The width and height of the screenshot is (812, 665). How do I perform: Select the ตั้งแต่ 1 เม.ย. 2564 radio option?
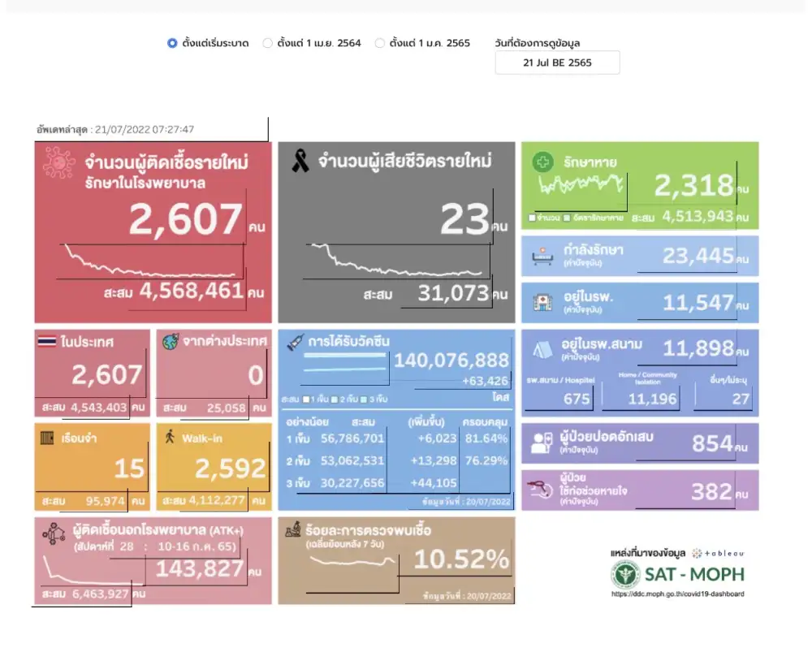point(267,43)
